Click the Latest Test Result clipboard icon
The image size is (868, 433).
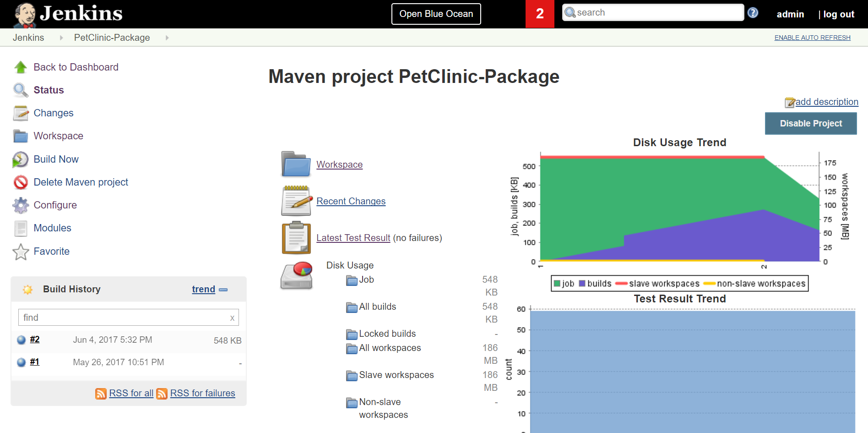(x=296, y=237)
